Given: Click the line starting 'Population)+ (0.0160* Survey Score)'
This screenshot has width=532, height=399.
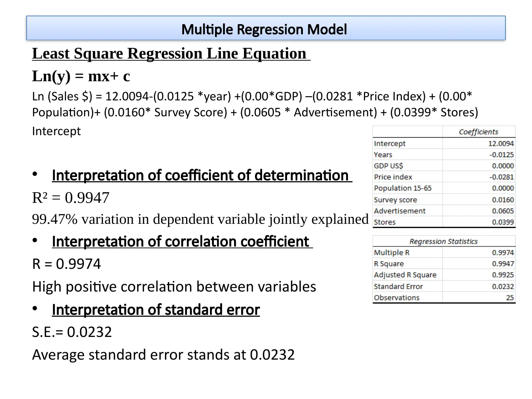Looking at the screenshot, I should tap(255, 112).
